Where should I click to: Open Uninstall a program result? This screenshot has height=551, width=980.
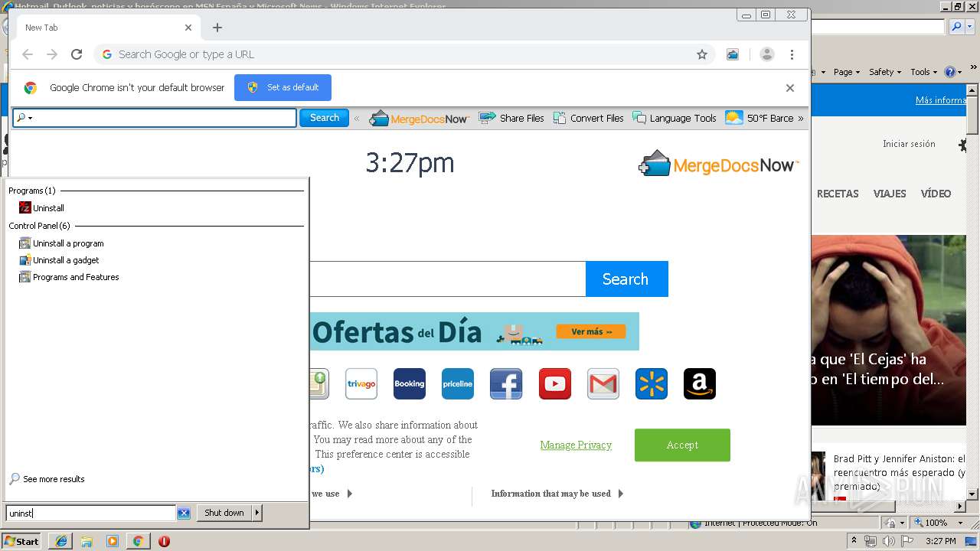[61, 243]
